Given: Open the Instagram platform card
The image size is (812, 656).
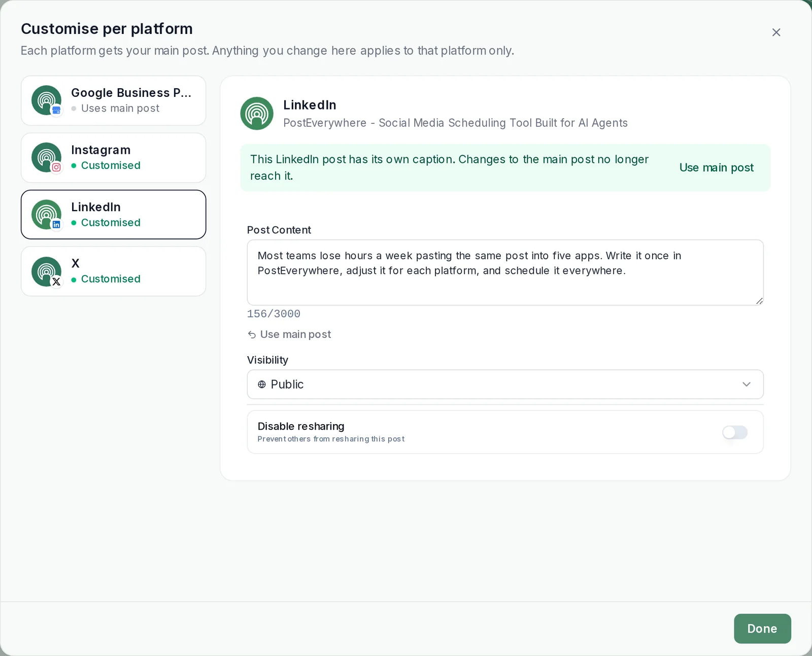Looking at the screenshot, I should coord(113,158).
